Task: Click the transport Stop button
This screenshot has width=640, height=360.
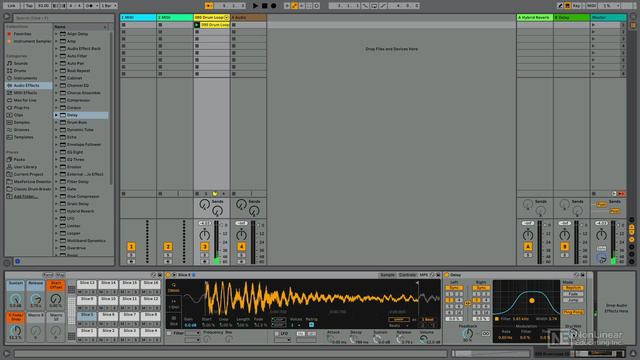Action: [264, 6]
